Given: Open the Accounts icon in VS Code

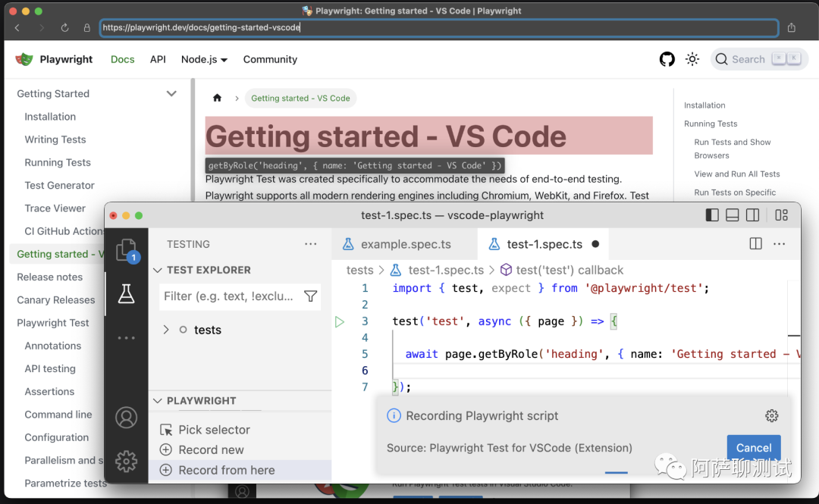Looking at the screenshot, I should [126, 418].
